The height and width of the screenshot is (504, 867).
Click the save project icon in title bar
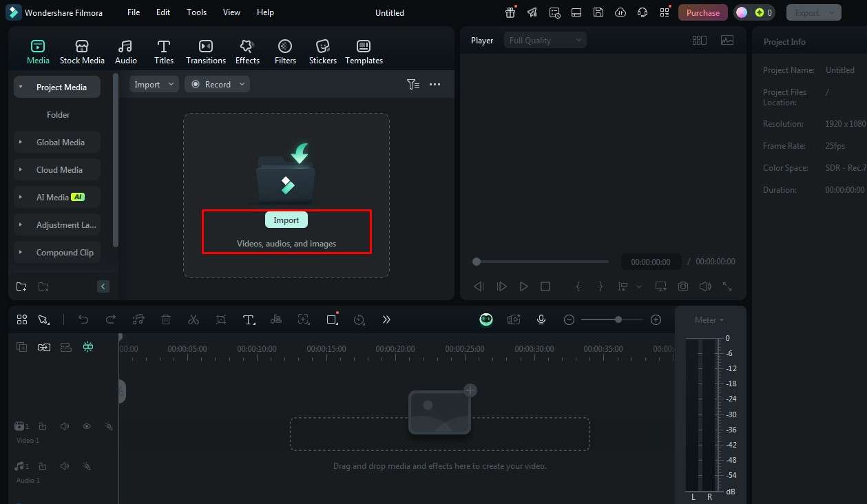tap(598, 12)
